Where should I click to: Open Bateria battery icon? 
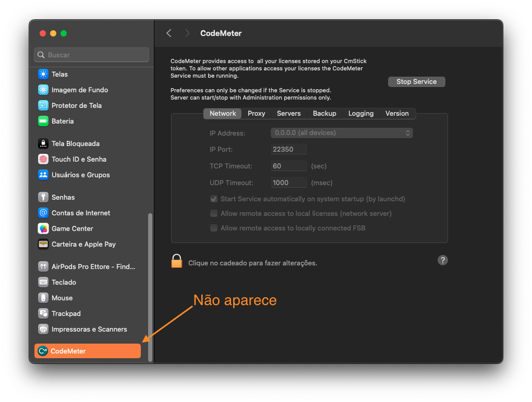pos(43,121)
